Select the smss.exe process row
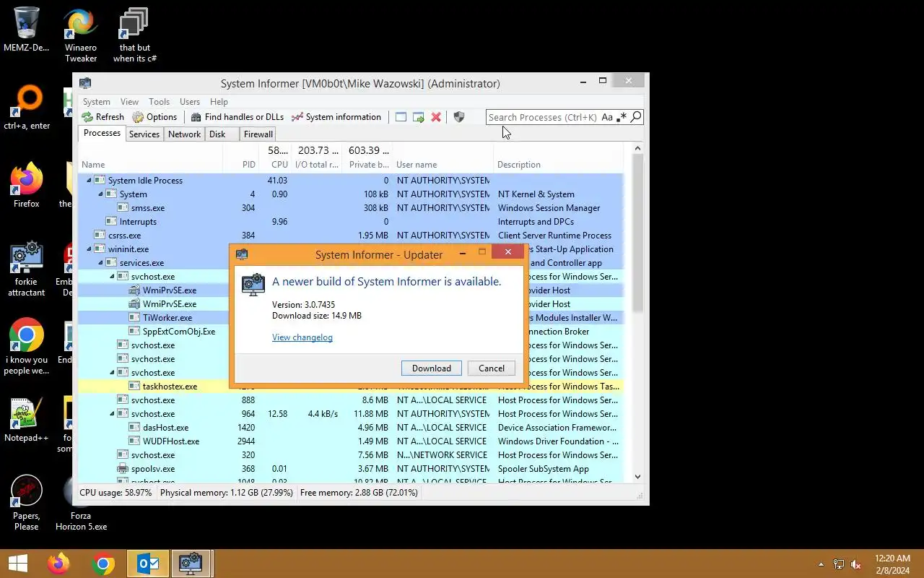The image size is (924, 578). pyautogui.click(x=350, y=208)
